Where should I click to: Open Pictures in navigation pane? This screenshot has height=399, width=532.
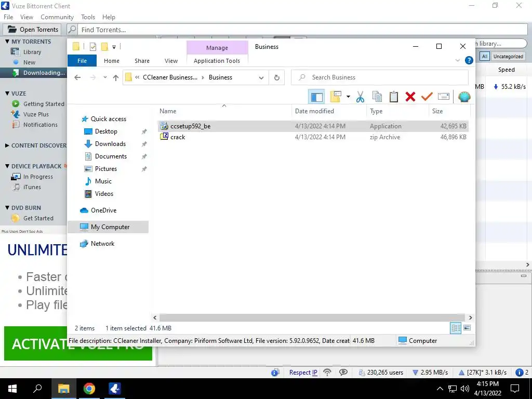[105, 169]
